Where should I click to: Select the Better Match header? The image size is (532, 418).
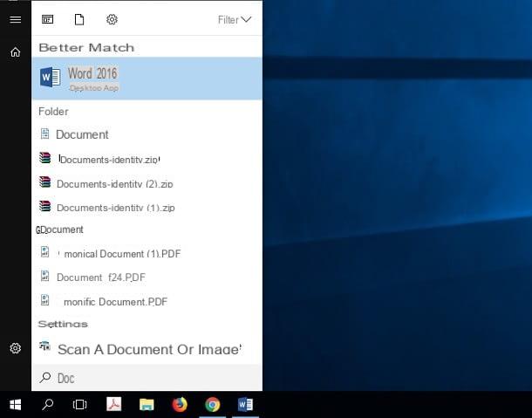click(x=86, y=47)
